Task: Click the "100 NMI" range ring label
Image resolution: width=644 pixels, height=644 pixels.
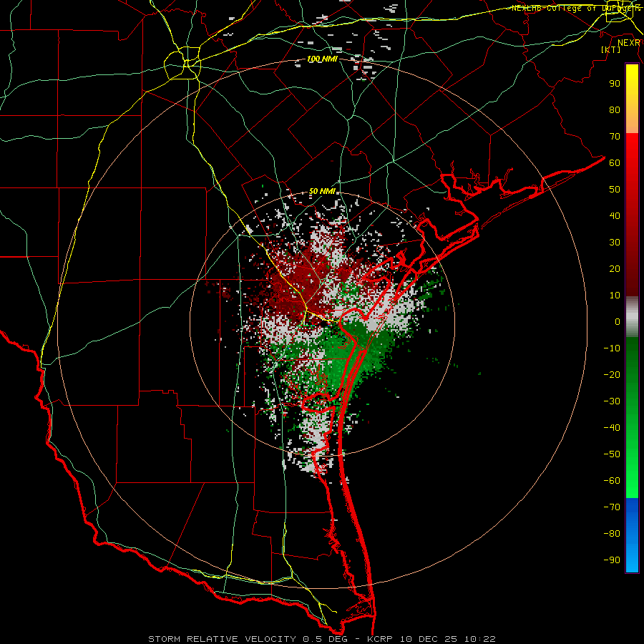Action: coord(322,59)
